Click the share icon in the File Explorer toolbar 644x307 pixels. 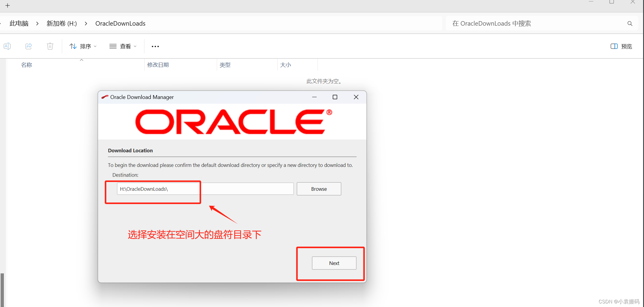click(x=29, y=46)
